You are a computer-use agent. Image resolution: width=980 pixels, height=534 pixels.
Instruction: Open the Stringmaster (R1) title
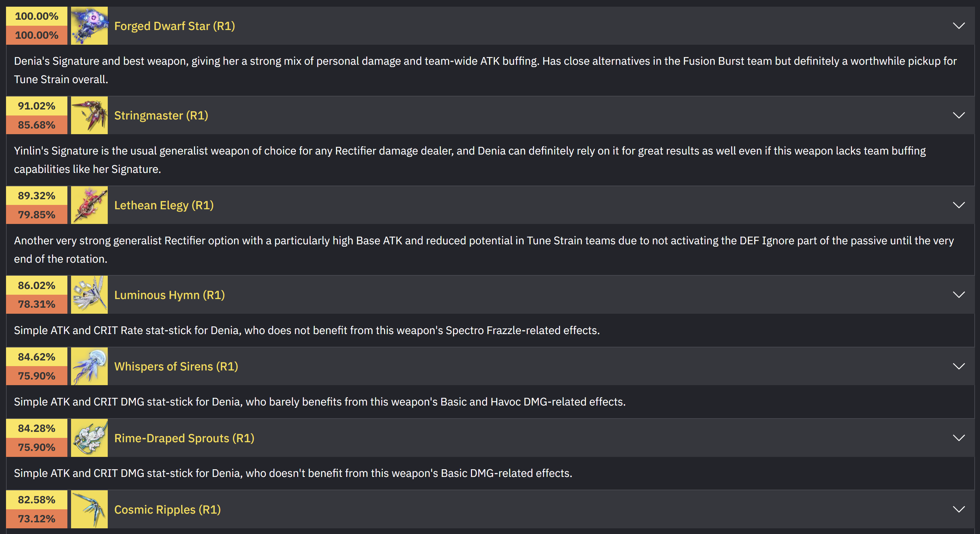coord(161,115)
